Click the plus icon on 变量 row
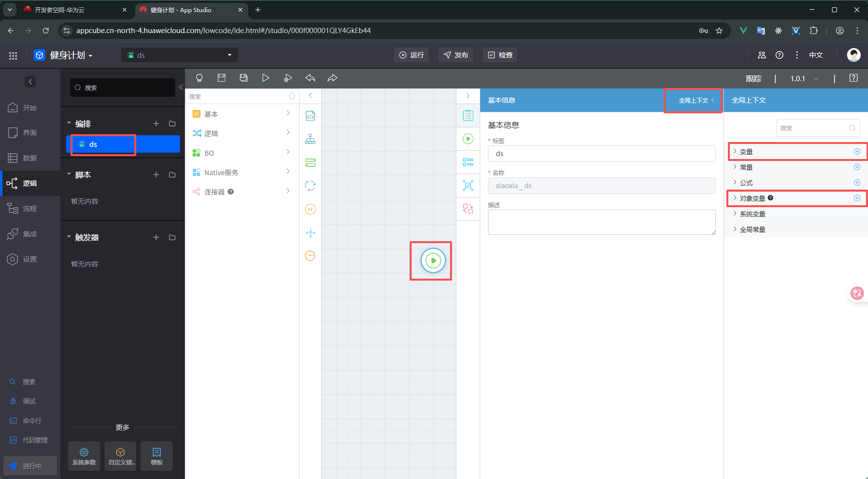This screenshot has height=479, width=868. pyautogui.click(x=857, y=152)
